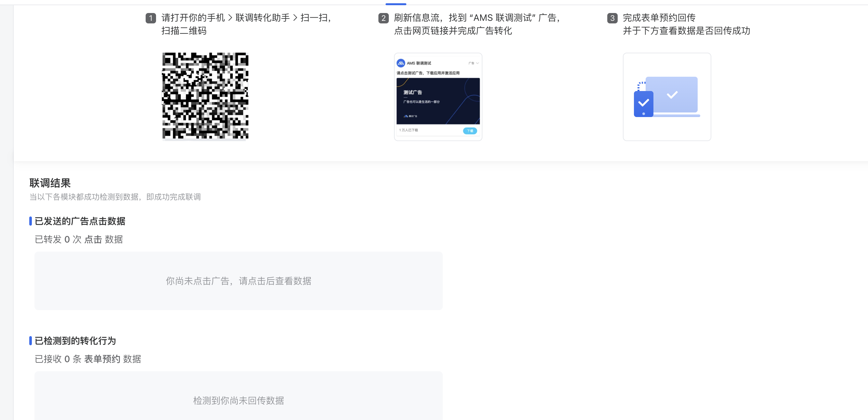Click the QR code image for scanning
The height and width of the screenshot is (420, 868).
click(205, 96)
